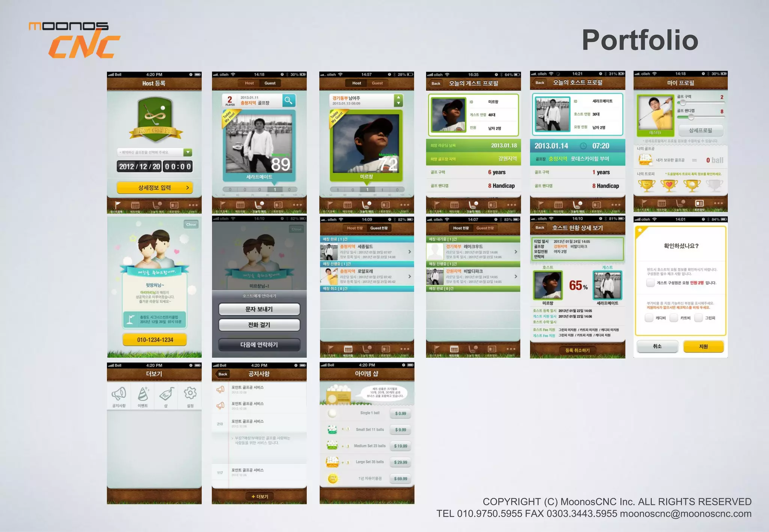Image resolution: width=769 pixels, height=532 pixels.
Task: Tap the heart trophy in 나의 트로피
Action: 669,185
